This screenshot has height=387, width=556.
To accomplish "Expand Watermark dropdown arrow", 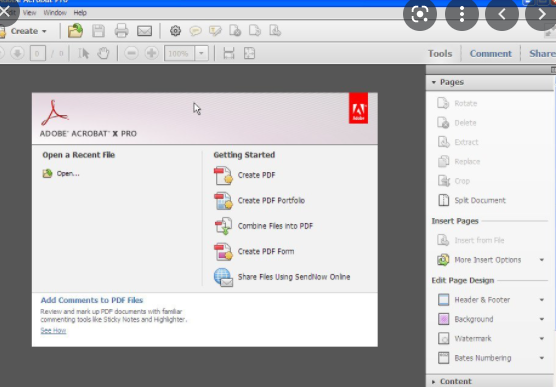I will [542, 339].
